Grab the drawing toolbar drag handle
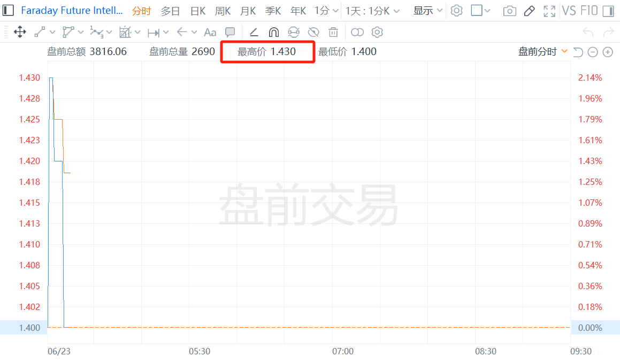 pyautogui.click(x=5, y=32)
